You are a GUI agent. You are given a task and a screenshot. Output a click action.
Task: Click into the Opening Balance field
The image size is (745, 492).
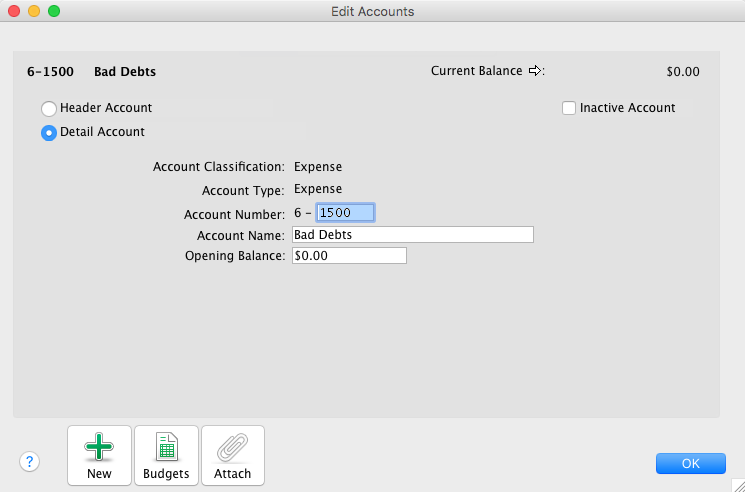click(x=349, y=256)
